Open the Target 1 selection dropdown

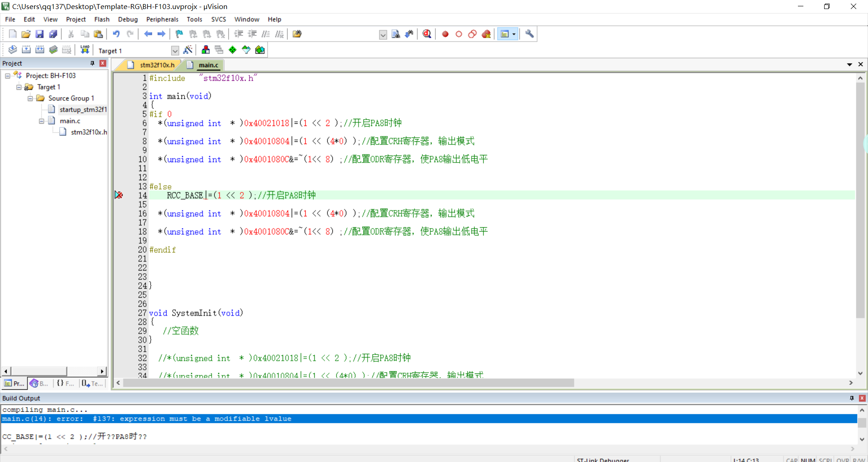[175, 51]
